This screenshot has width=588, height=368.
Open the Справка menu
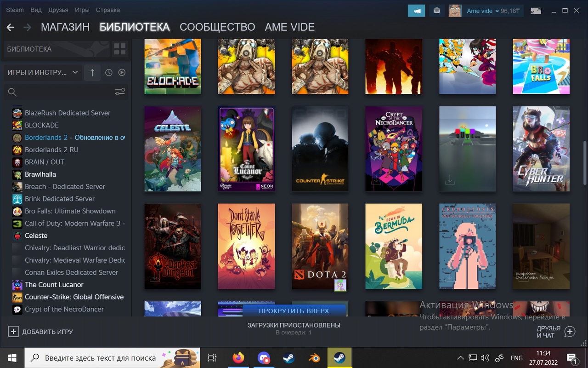coord(108,10)
